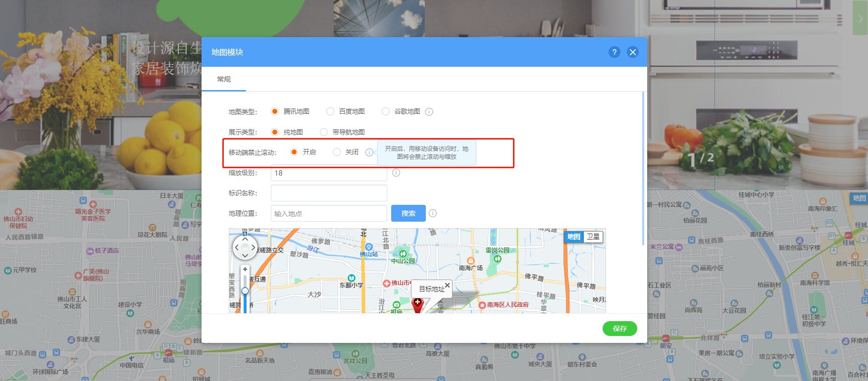Click the info icon beside the 缩放级别 field
Image resolution: width=868 pixels, height=381 pixels.
[396, 173]
